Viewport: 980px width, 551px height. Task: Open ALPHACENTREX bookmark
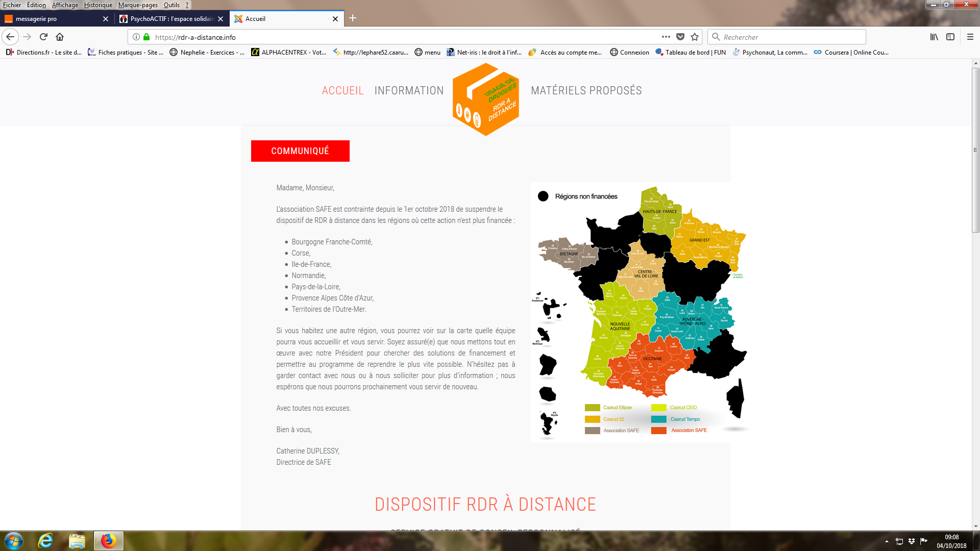click(289, 52)
